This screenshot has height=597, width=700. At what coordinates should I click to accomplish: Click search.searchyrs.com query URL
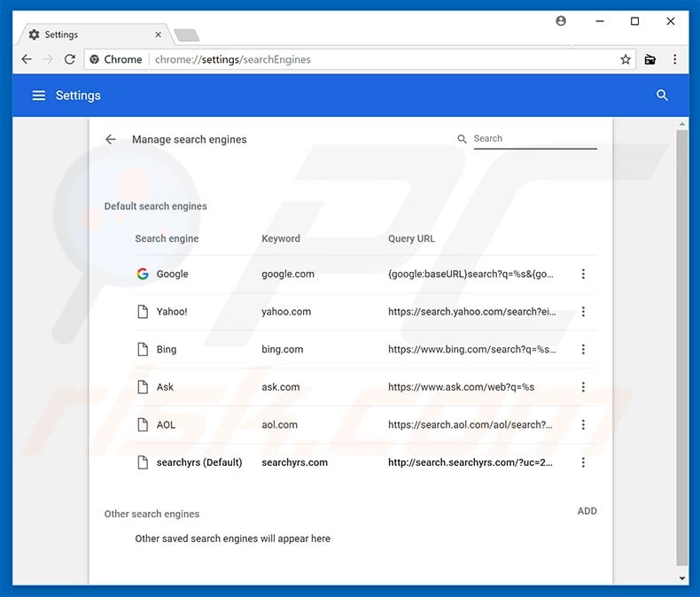pyautogui.click(x=471, y=462)
